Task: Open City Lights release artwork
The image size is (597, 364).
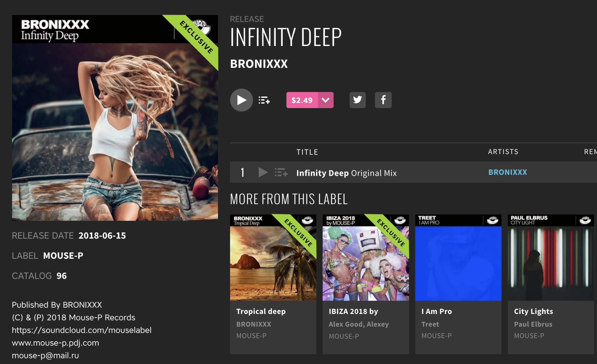Action: pos(551,258)
